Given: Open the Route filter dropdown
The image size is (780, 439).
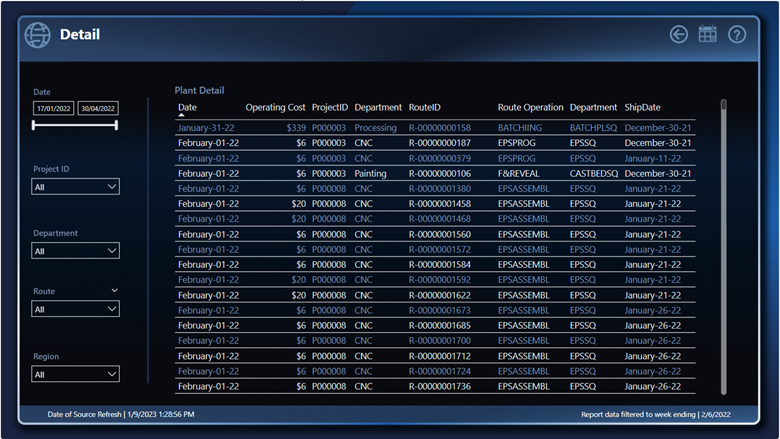Looking at the screenshot, I should pyautogui.click(x=75, y=309).
